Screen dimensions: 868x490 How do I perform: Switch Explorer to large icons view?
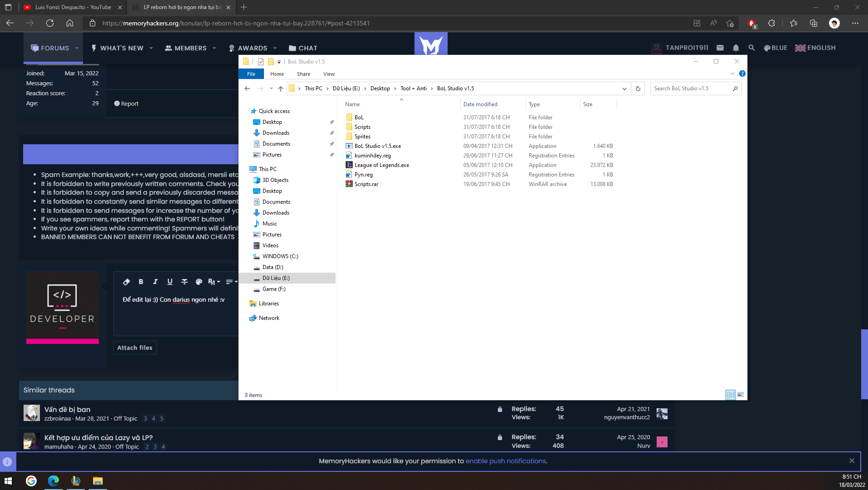tap(741, 395)
